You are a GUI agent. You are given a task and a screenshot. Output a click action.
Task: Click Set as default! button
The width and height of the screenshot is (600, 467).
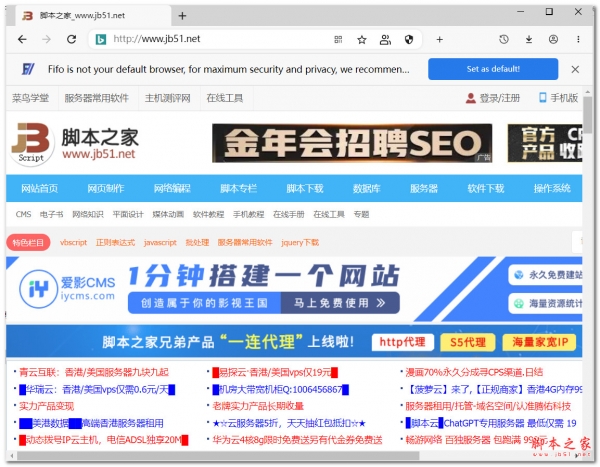[493, 69]
